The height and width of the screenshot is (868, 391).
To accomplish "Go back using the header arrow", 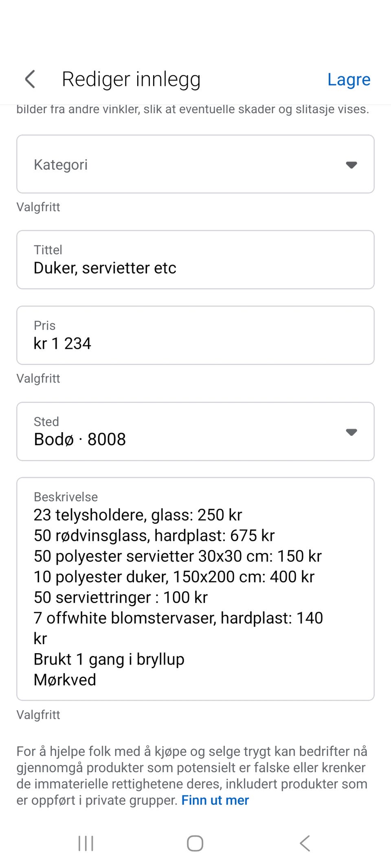I will coord(30,79).
